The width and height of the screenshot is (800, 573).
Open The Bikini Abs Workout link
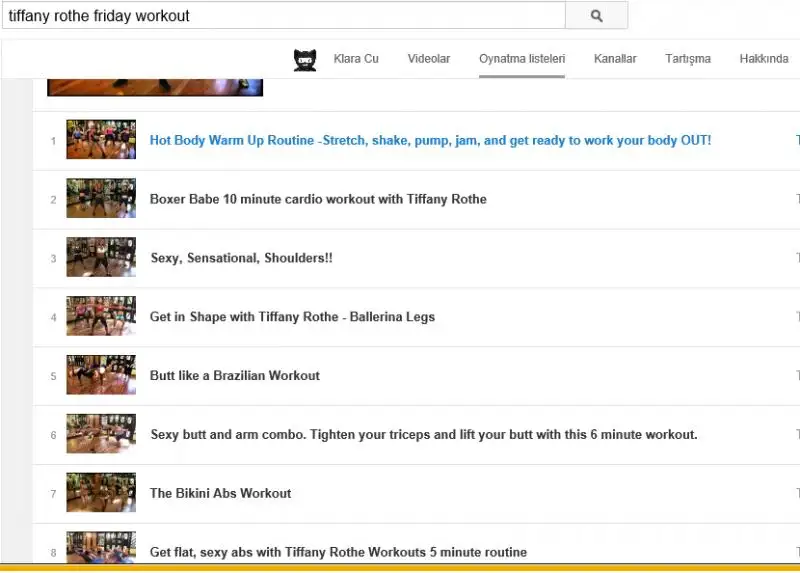tap(220, 493)
